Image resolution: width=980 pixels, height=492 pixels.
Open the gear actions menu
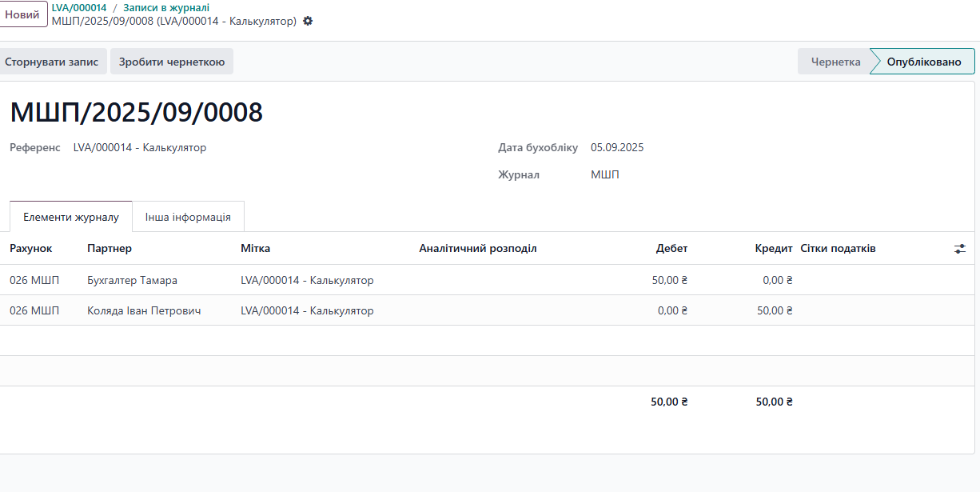pos(308,22)
